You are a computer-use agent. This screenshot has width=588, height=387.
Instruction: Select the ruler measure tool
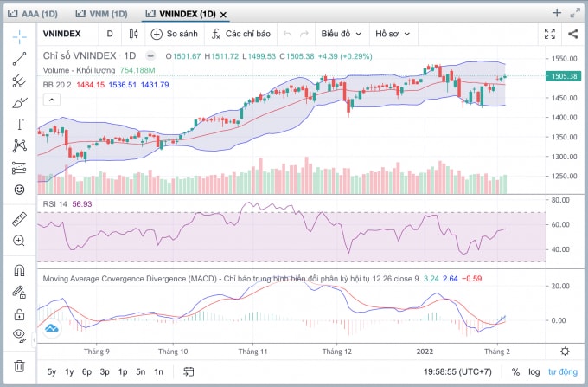pos(20,219)
